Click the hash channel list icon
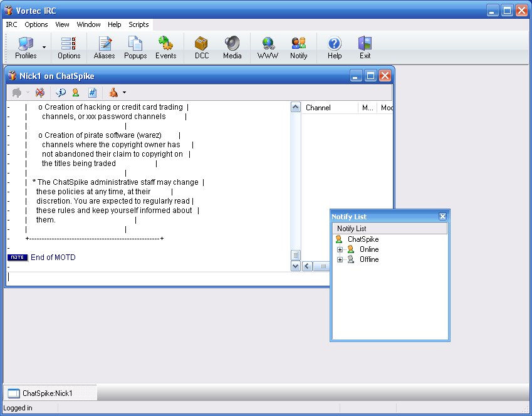The width and height of the screenshot is (532, 416). point(92,92)
